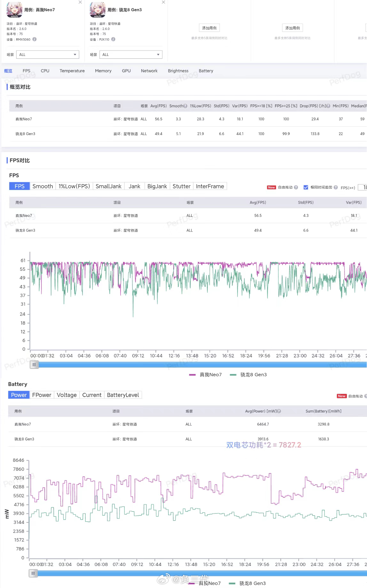Select the 1%Low(FPS) chart metric
This screenshot has width=367, height=588.
(74, 186)
